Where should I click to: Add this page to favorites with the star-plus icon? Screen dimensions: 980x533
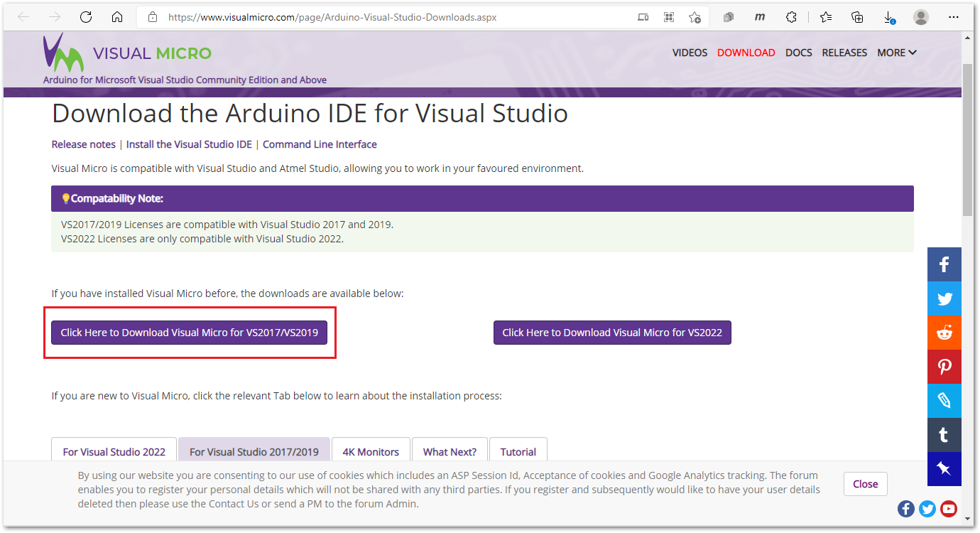coord(695,18)
